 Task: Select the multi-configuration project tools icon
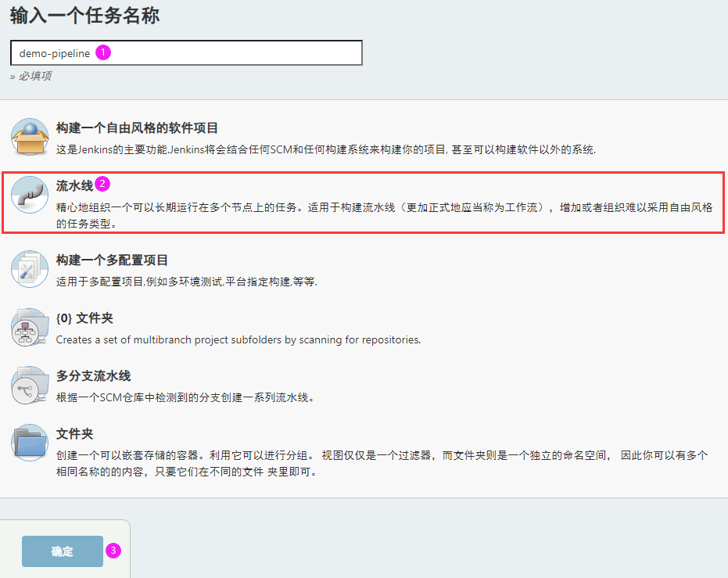[x=30, y=269]
